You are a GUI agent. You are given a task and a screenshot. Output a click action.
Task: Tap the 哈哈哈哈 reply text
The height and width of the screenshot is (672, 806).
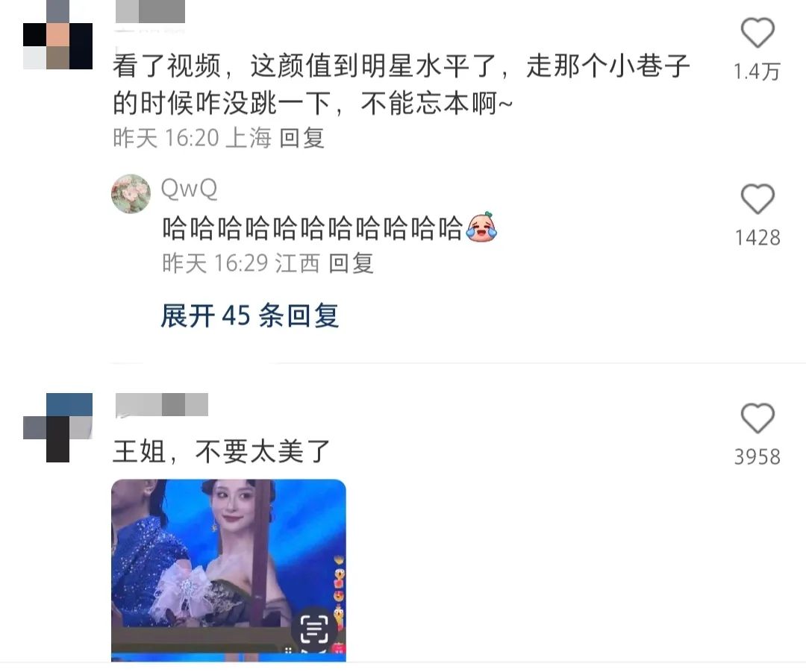[313, 228]
